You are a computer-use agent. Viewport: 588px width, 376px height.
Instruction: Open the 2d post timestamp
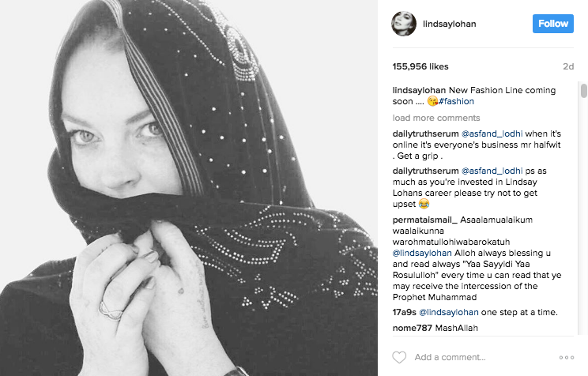tap(568, 66)
